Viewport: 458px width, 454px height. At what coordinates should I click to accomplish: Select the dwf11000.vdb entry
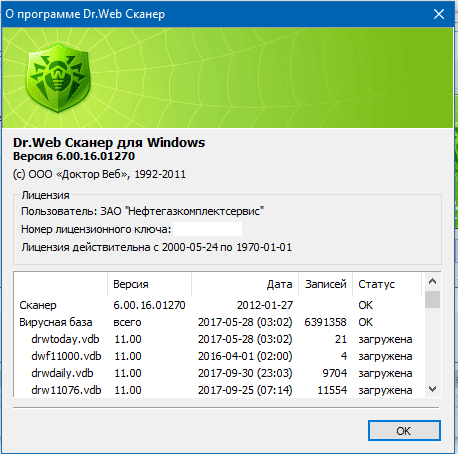pyautogui.click(x=219, y=356)
